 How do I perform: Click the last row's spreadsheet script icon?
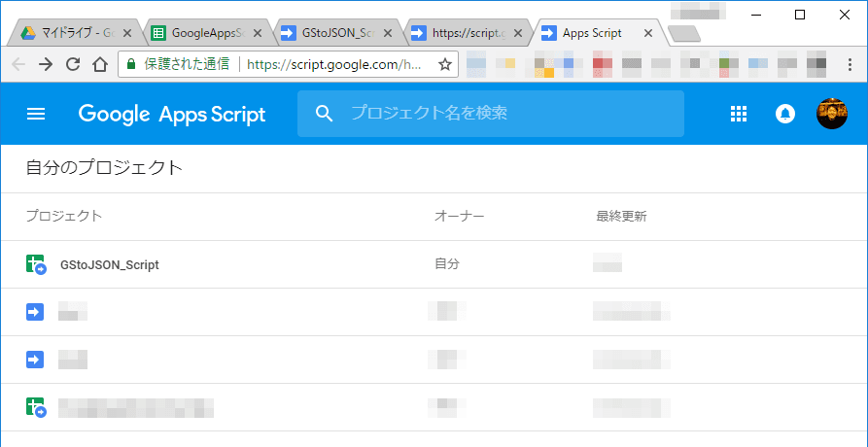(36, 408)
